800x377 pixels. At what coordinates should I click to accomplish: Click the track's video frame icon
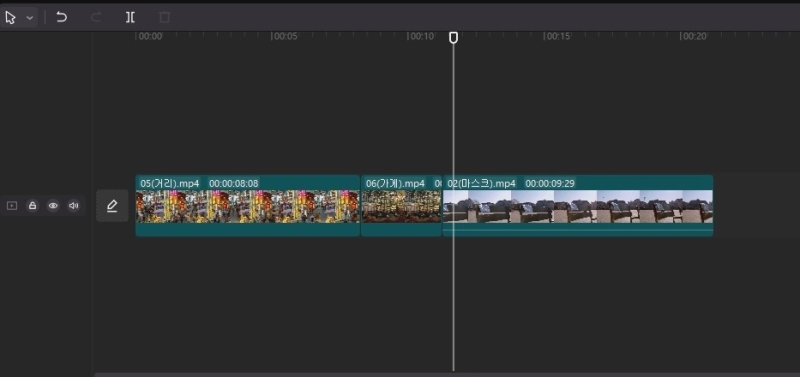pyautogui.click(x=12, y=206)
